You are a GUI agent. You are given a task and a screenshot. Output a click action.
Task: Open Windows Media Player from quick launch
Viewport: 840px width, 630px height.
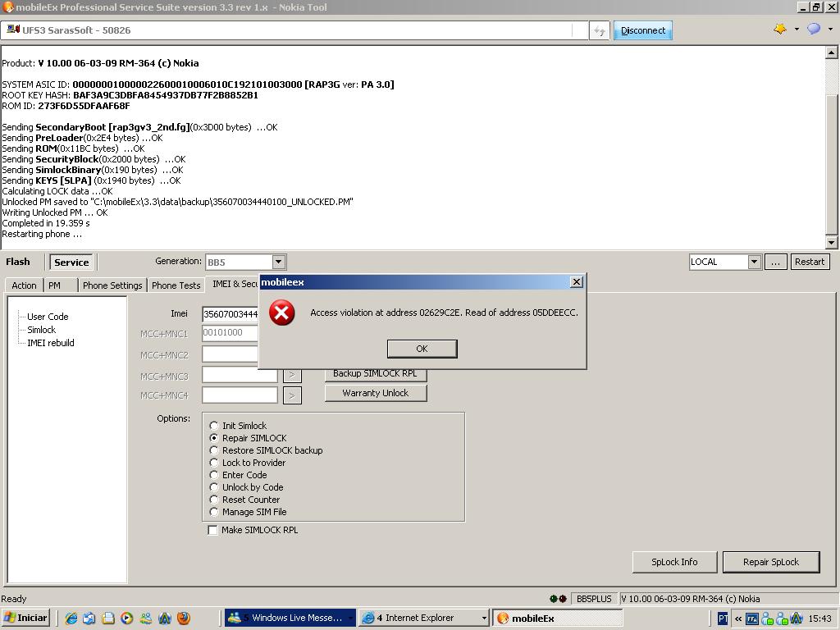(127, 619)
